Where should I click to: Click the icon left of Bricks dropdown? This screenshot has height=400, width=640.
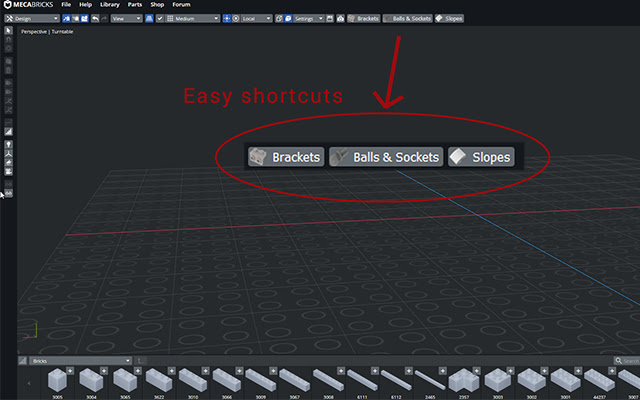point(22,361)
